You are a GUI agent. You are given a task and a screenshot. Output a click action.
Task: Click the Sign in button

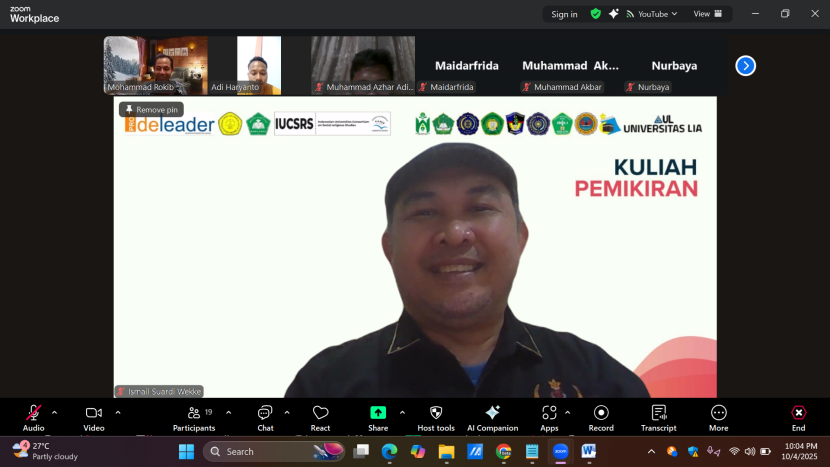point(564,14)
